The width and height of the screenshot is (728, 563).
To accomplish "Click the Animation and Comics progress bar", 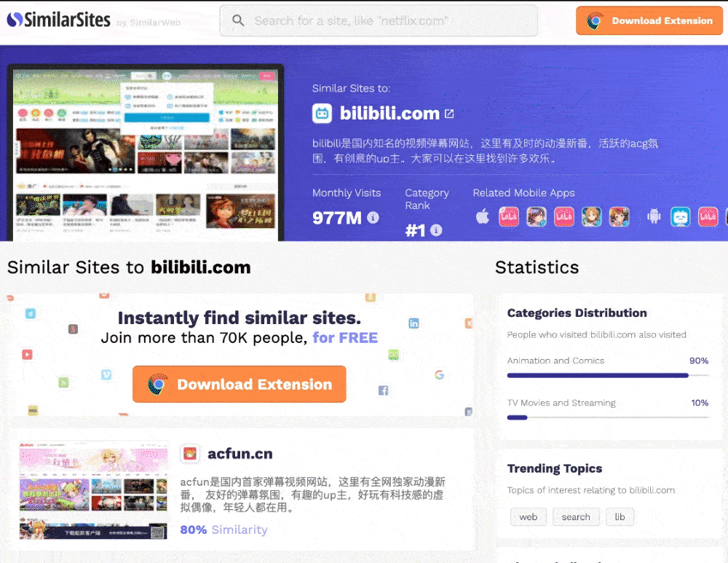I will pyautogui.click(x=607, y=376).
